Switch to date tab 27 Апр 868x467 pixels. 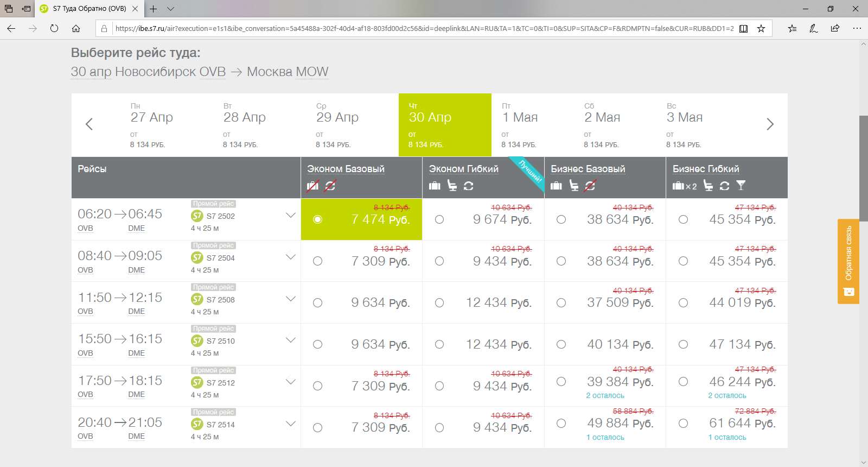click(167, 125)
